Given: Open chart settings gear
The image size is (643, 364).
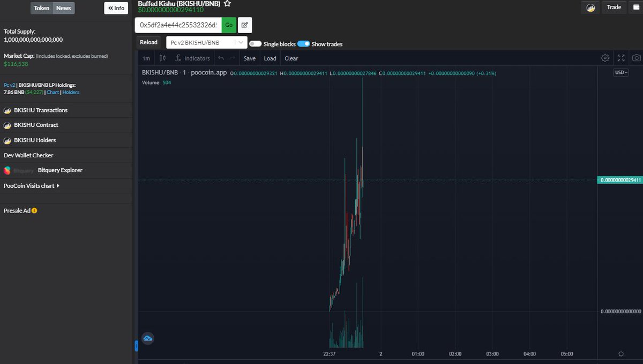Looking at the screenshot, I should pyautogui.click(x=605, y=58).
